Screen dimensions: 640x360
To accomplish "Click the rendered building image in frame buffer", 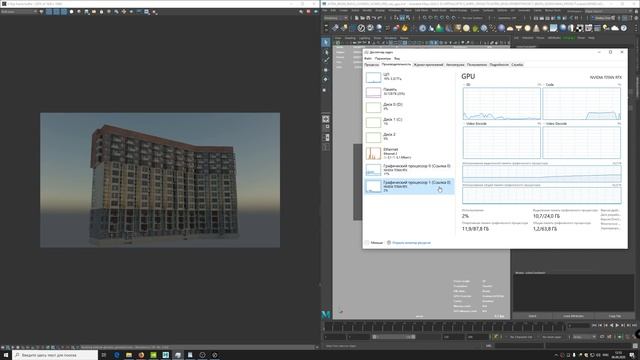I will (160, 180).
